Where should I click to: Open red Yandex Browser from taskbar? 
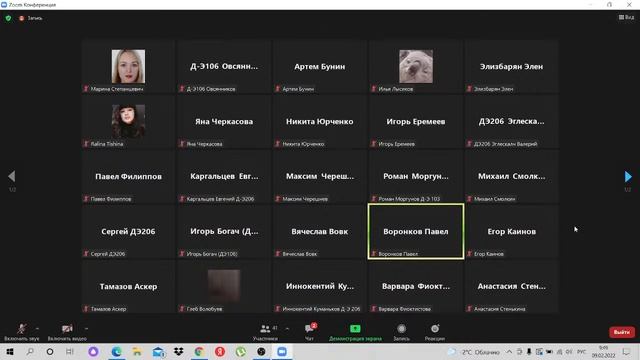click(220, 351)
